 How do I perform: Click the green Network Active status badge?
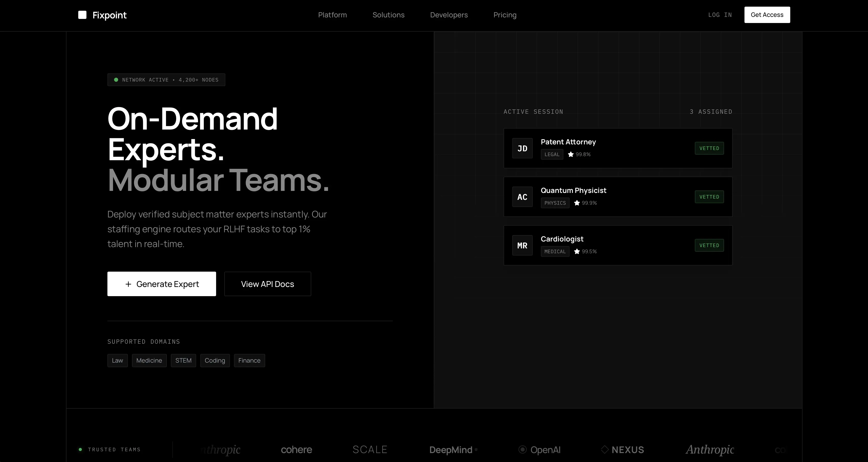click(166, 80)
